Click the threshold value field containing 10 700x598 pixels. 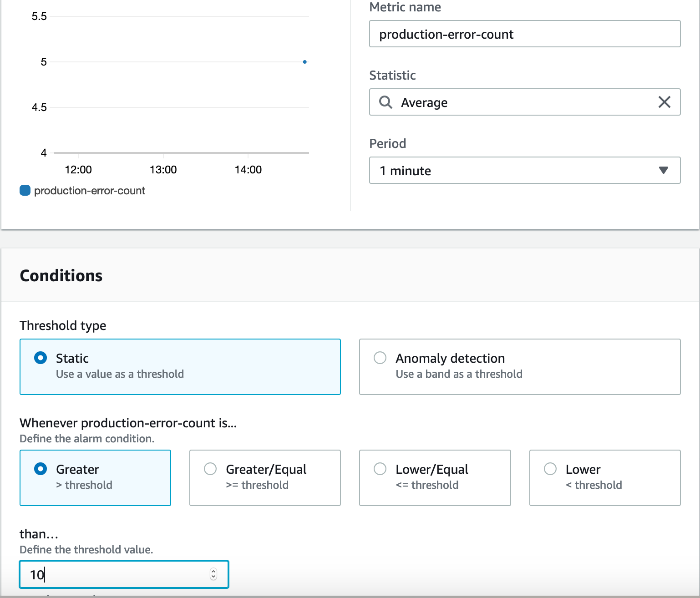[124, 574]
